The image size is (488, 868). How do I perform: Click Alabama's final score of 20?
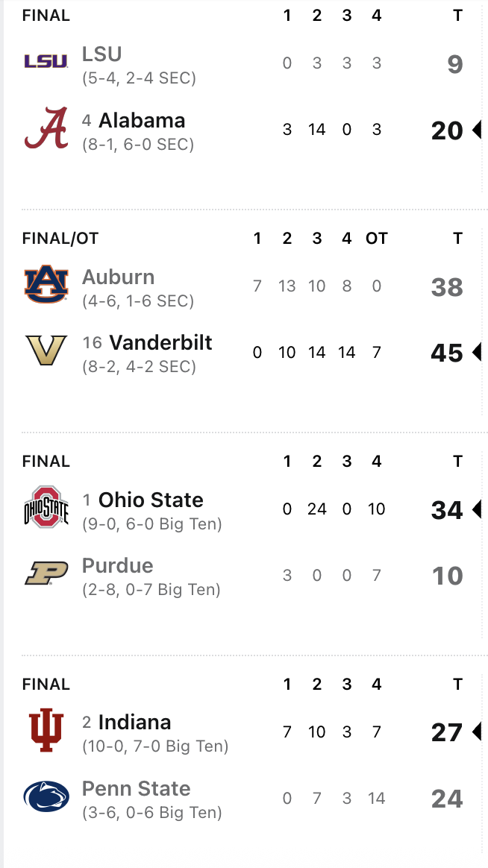click(447, 130)
